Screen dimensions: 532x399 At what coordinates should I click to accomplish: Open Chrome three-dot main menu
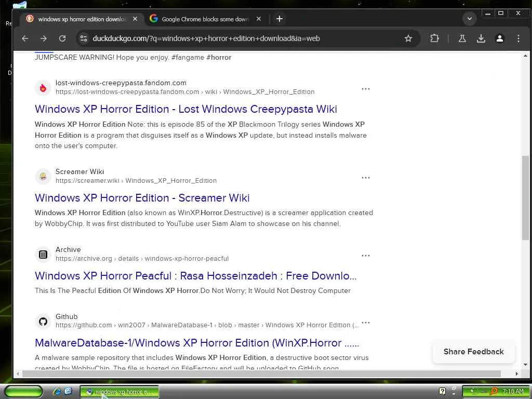coord(518,38)
